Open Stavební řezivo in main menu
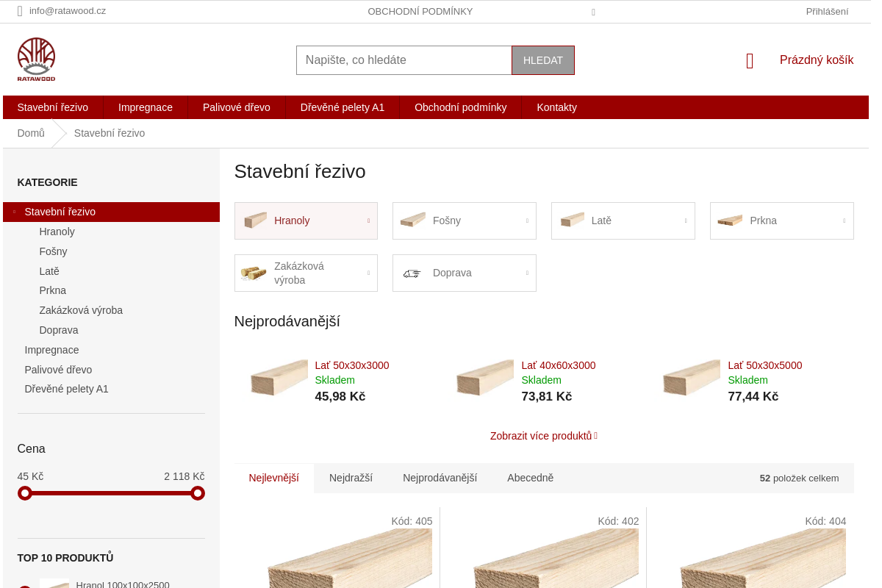 coord(53,107)
